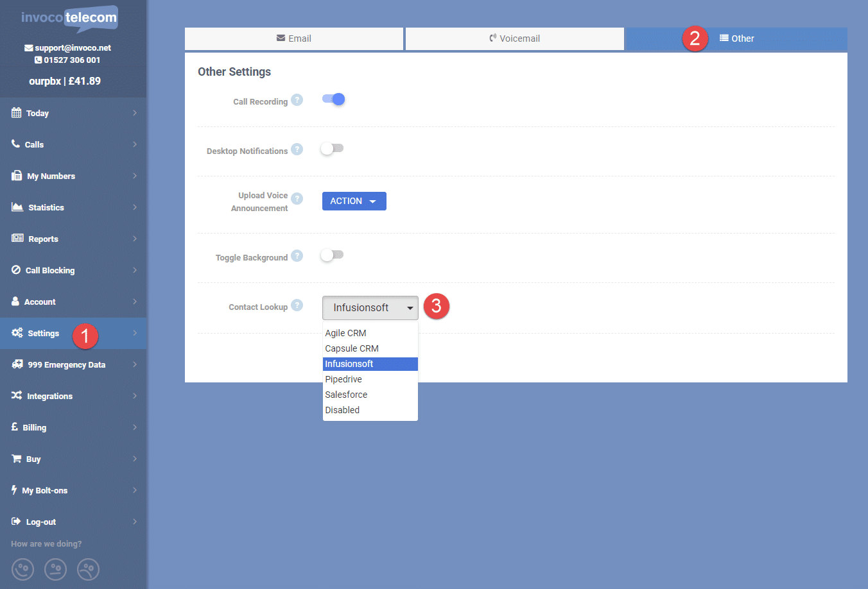
Task: Click the My Numbers fax icon
Action: click(x=17, y=175)
